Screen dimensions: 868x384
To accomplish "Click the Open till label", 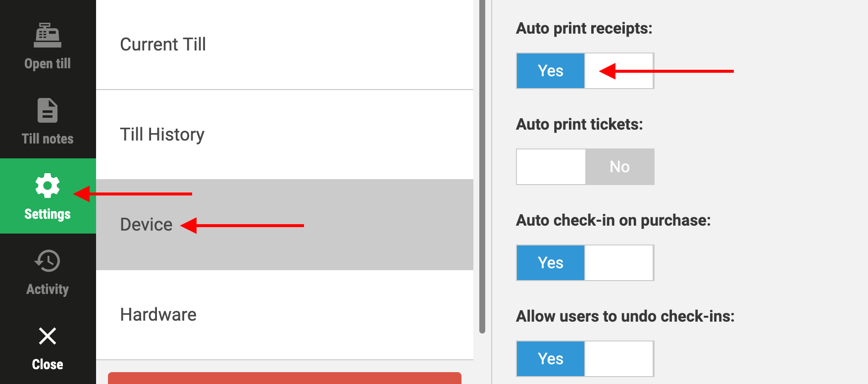I will click(48, 64).
